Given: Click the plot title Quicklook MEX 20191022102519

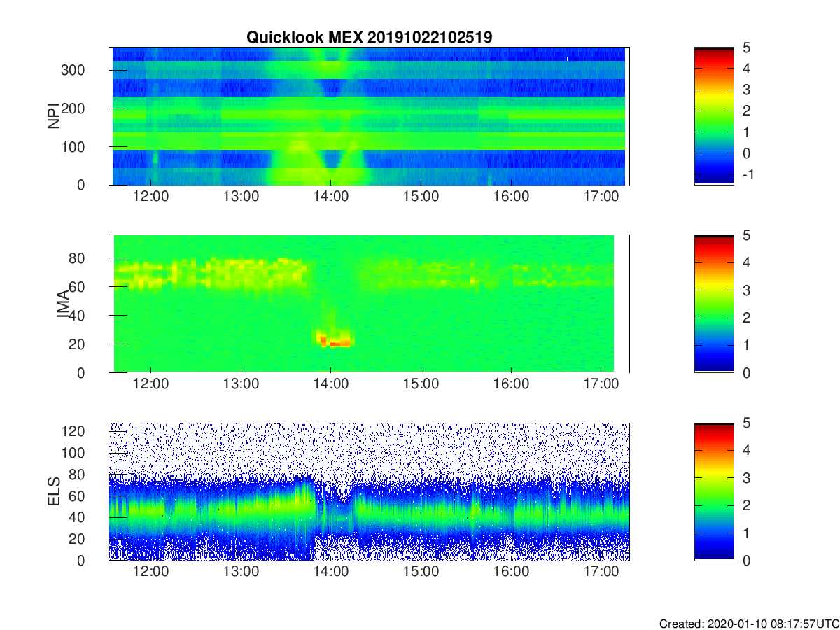Looking at the screenshot, I should (x=370, y=37).
